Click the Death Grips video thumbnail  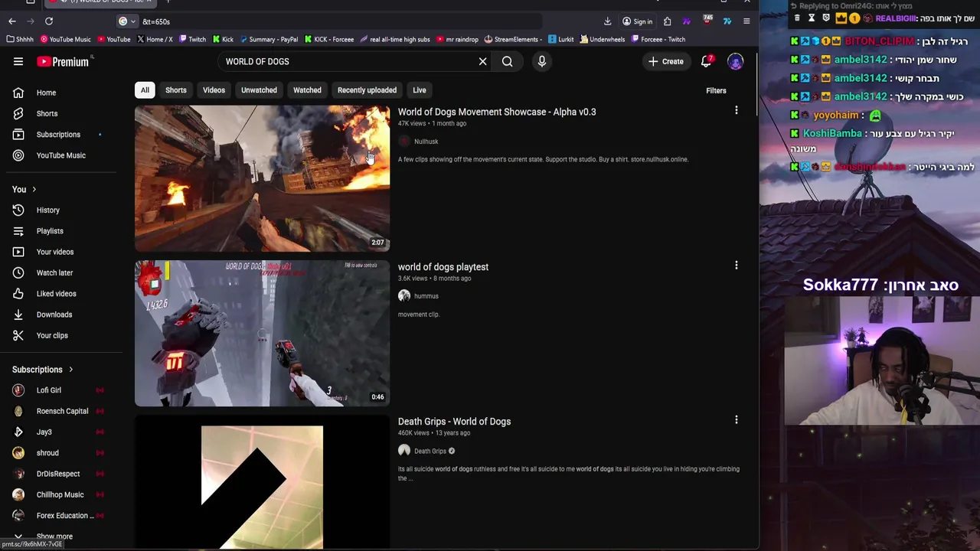(x=262, y=482)
